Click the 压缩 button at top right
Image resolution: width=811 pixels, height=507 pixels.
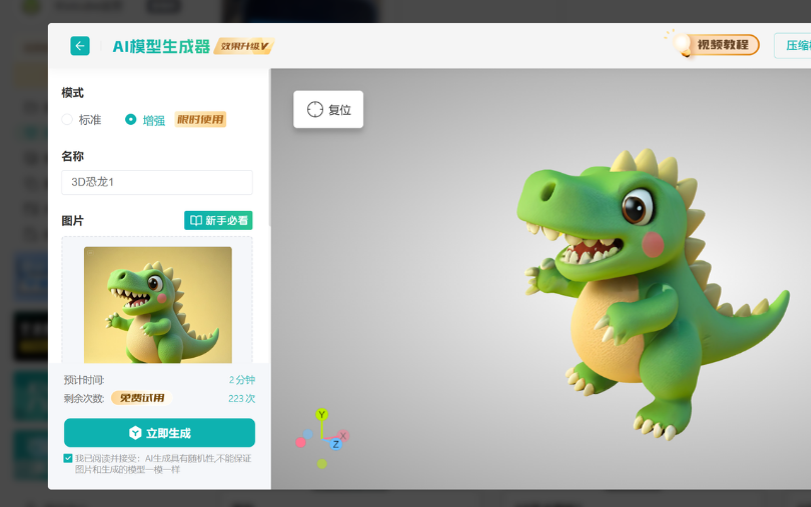coord(793,46)
